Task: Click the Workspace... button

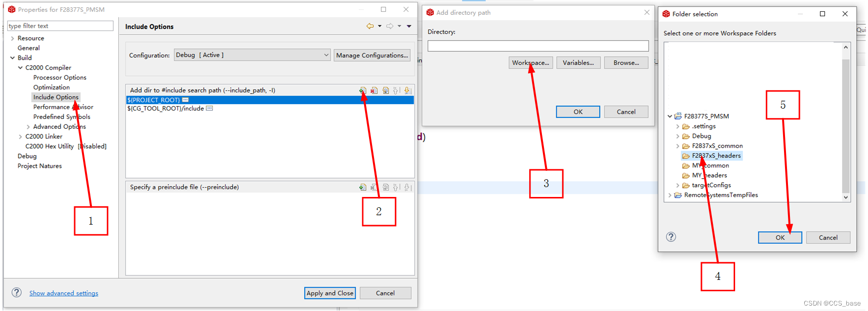Action: [531, 63]
